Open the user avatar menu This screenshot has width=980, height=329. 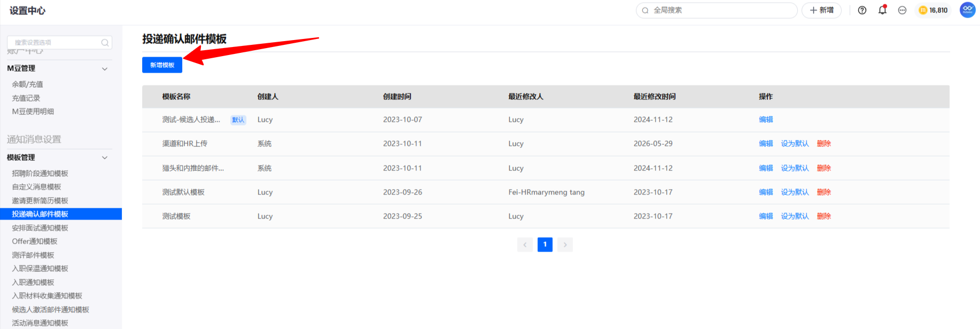point(968,10)
